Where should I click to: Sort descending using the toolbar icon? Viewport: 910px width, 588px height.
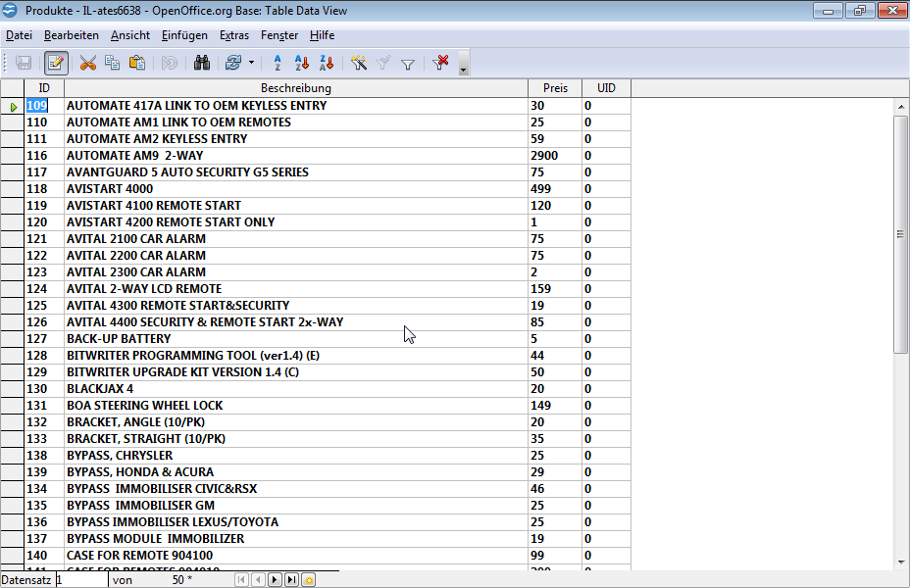(327, 63)
